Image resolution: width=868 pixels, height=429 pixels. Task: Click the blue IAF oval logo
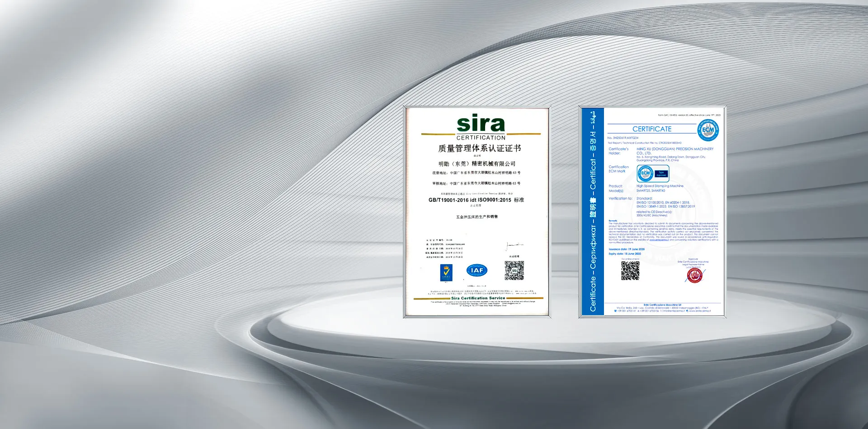tap(476, 270)
